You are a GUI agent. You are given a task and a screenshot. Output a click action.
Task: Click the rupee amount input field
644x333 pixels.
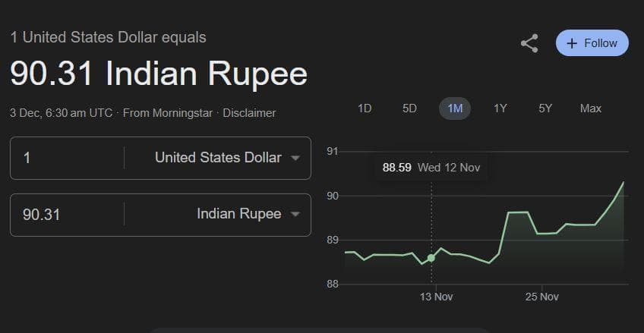tap(68, 215)
